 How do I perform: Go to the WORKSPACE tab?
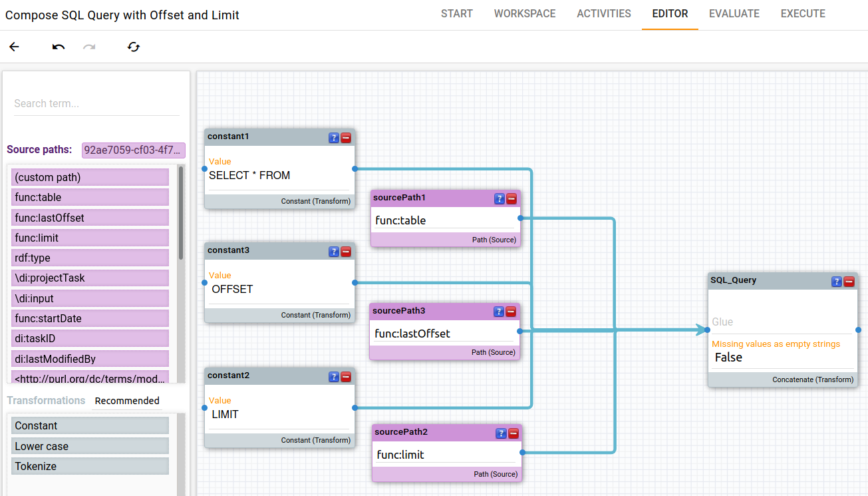tap(525, 14)
